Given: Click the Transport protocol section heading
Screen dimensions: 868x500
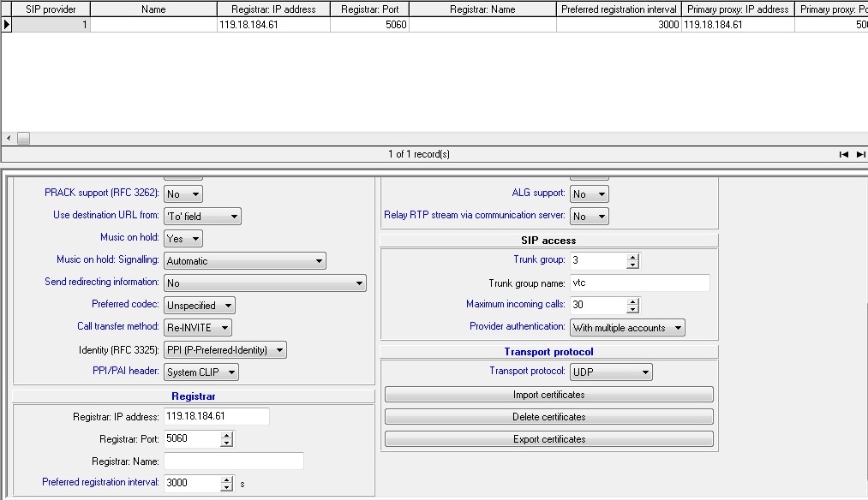Looking at the screenshot, I should pyautogui.click(x=548, y=352).
